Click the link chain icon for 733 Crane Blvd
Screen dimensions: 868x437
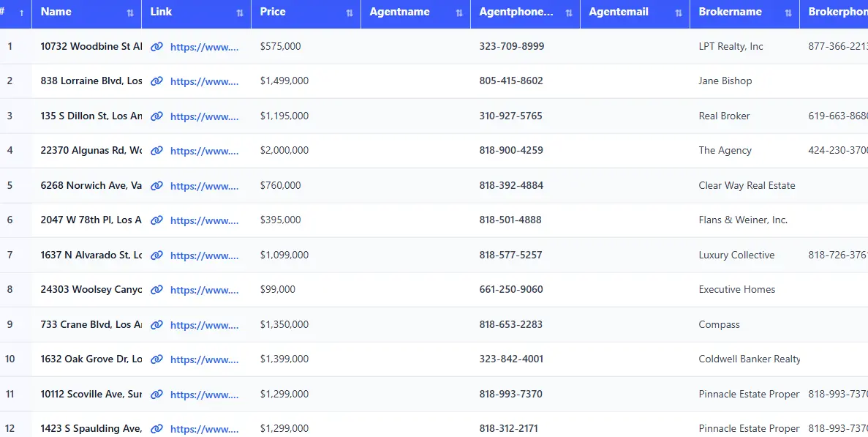coord(156,324)
